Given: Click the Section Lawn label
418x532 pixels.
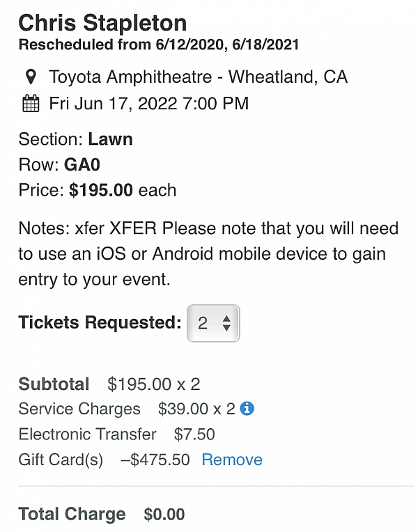Looking at the screenshot, I should 75,139.
